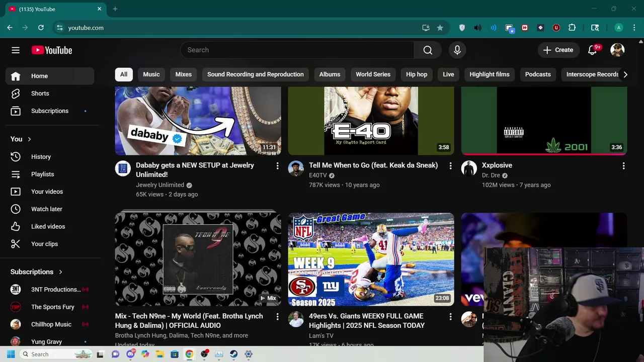Select the World Series chip
Screen dimensions: 644x362
pos(373,74)
